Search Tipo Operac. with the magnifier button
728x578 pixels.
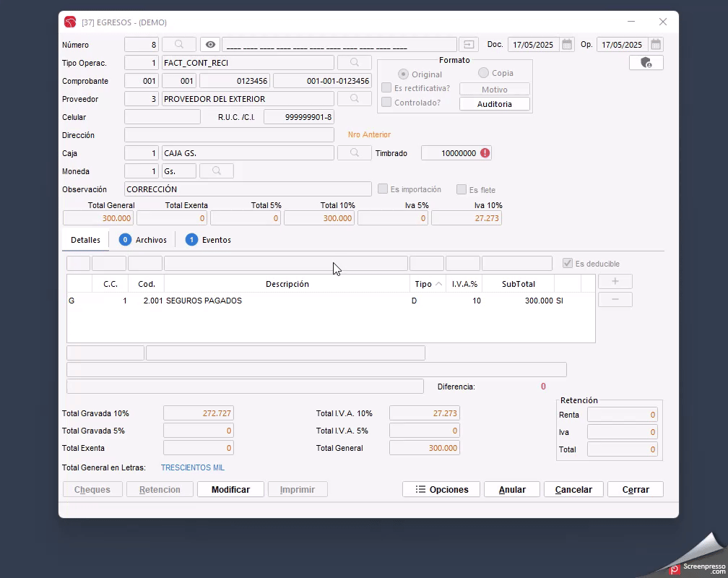point(355,63)
